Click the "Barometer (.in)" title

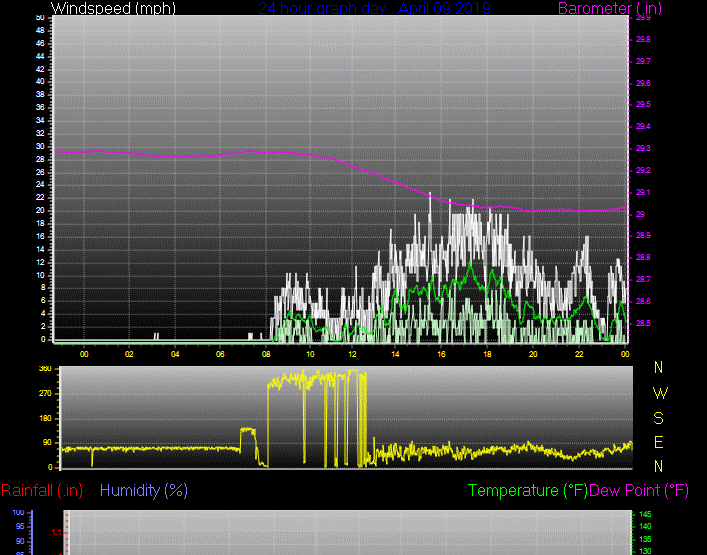pyautogui.click(x=610, y=8)
